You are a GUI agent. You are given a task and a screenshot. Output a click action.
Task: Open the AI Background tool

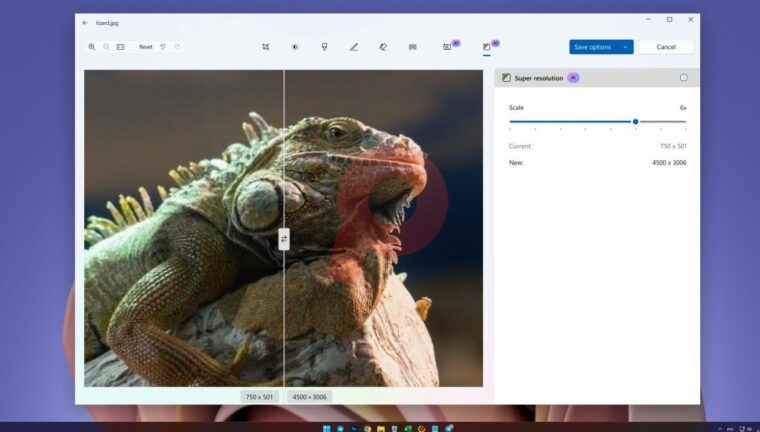pos(447,47)
